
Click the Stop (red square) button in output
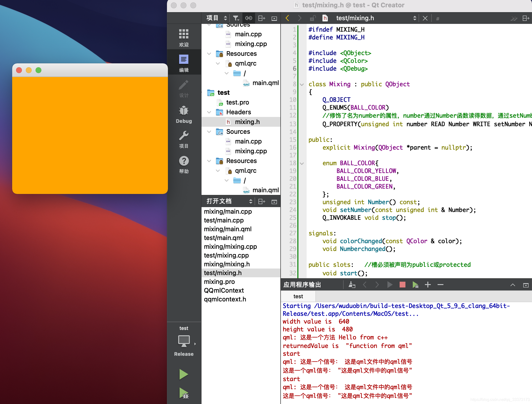[402, 285]
